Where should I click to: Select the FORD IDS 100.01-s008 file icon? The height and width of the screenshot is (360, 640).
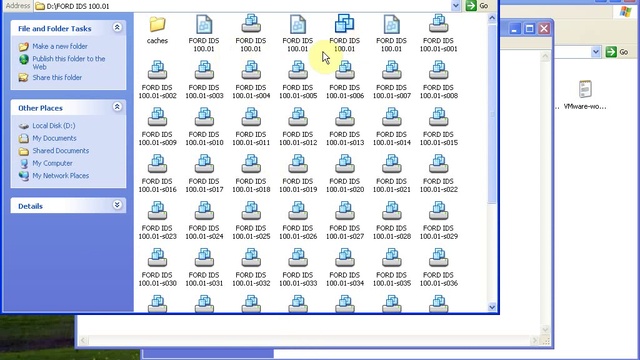pyautogui.click(x=438, y=71)
